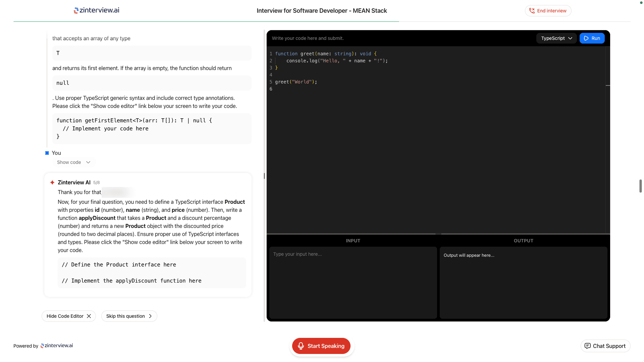End the interview with End interview button
Viewport: 644px width, 362px height.
point(548,11)
